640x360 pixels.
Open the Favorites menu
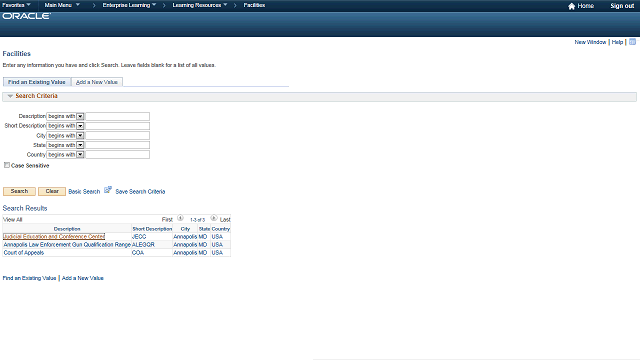(x=16, y=5)
